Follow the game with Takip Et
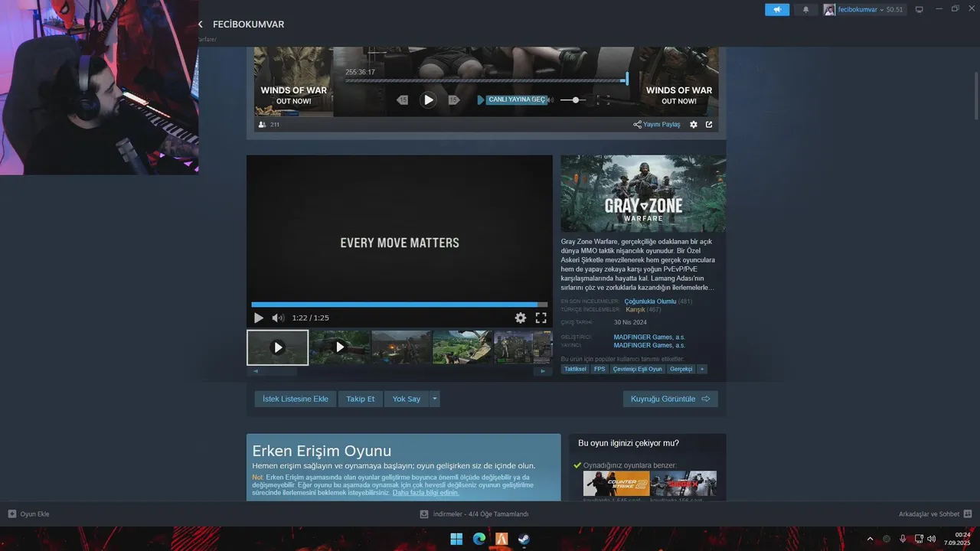 pos(361,399)
